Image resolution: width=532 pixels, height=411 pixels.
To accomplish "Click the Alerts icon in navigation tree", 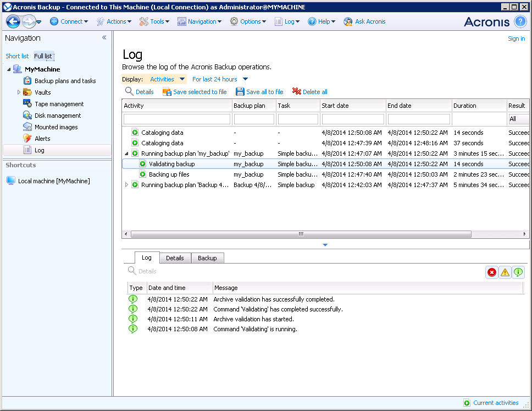I will tap(27, 139).
